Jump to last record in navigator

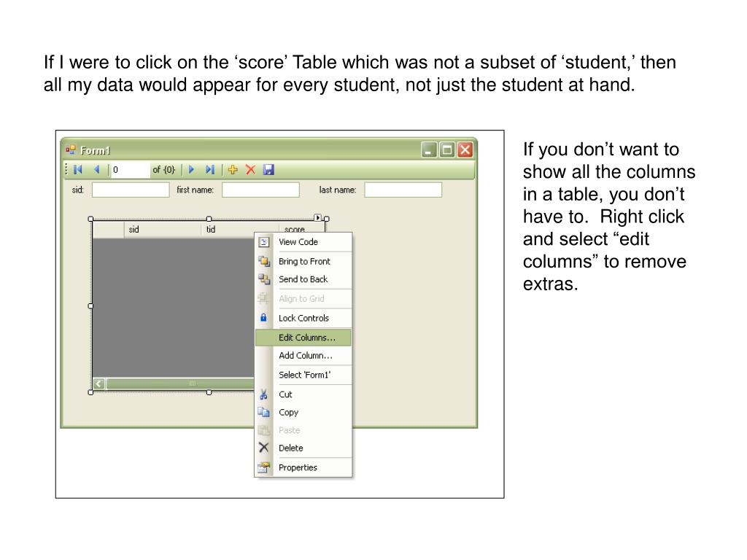[210, 169]
